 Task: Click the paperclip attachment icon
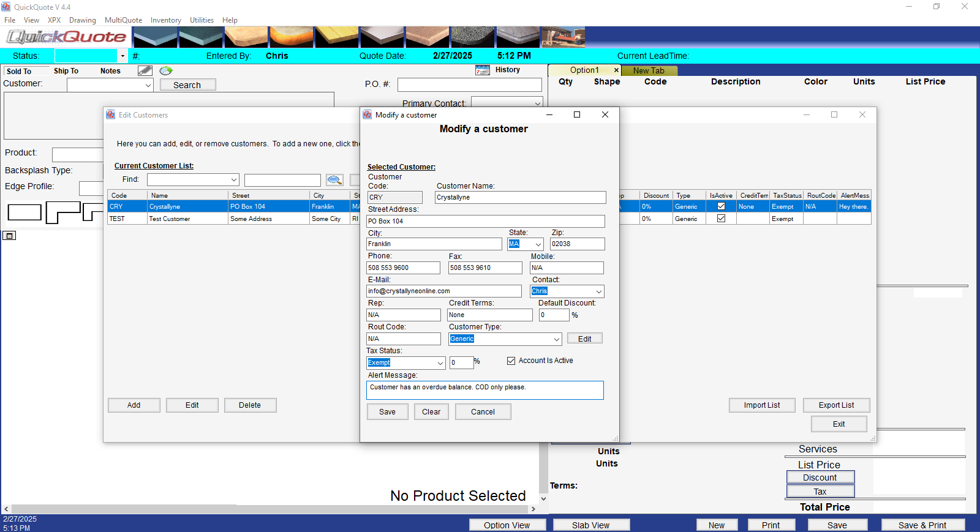[x=145, y=70]
